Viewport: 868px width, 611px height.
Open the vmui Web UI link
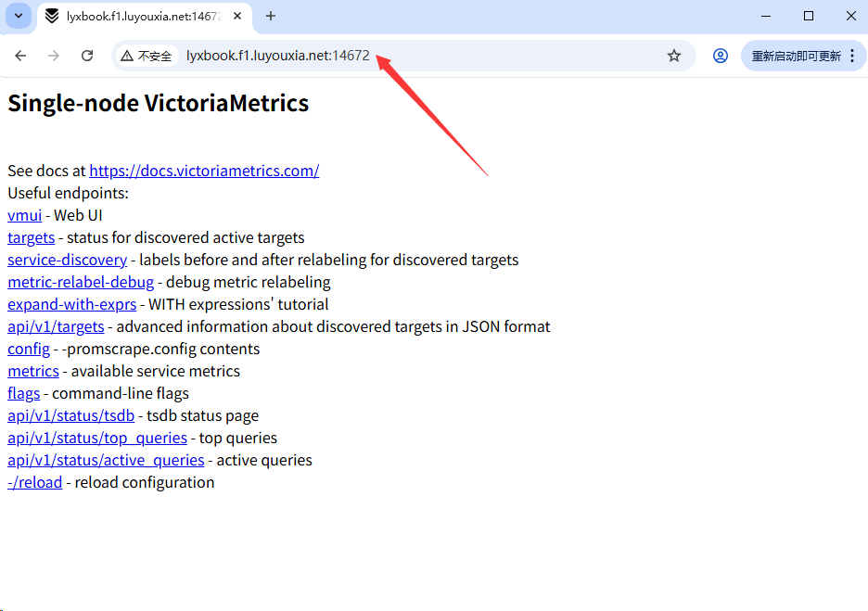pyautogui.click(x=25, y=215)
